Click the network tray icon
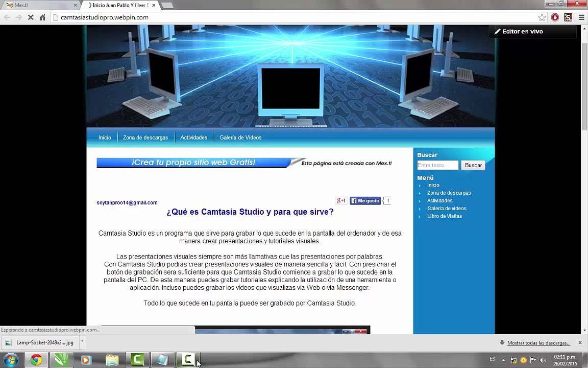 (514, 360)
